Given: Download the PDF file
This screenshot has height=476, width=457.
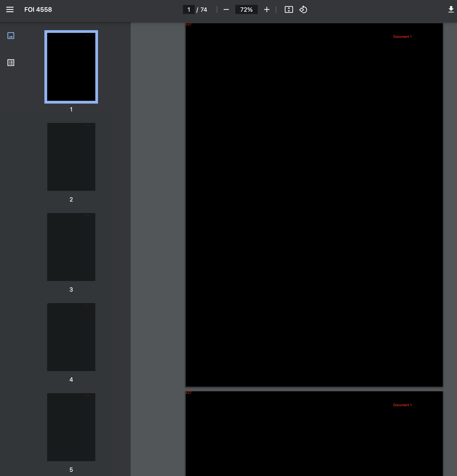Looking at the screenshot, I should pyautogui.click(x=451, y=9).
